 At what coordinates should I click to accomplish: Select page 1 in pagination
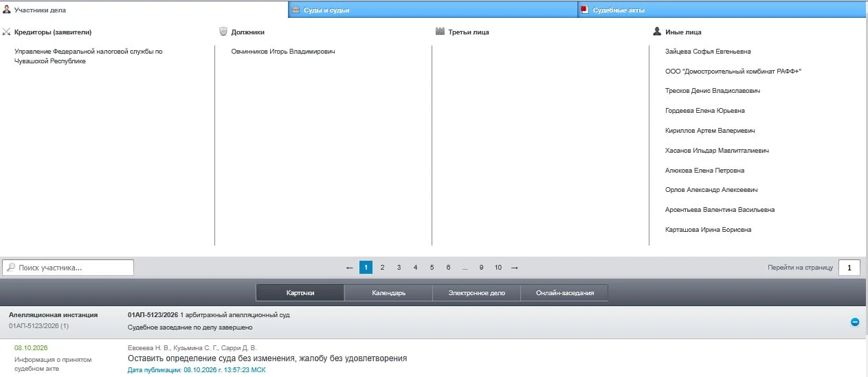[x=366, y=268]
